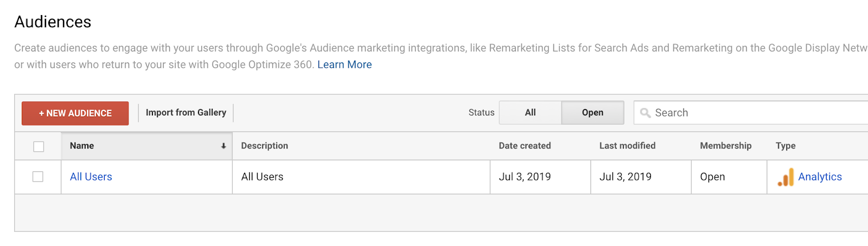Show audiences with All status
The height and width of the screenshot is (246, 868).
click(530, 113)
